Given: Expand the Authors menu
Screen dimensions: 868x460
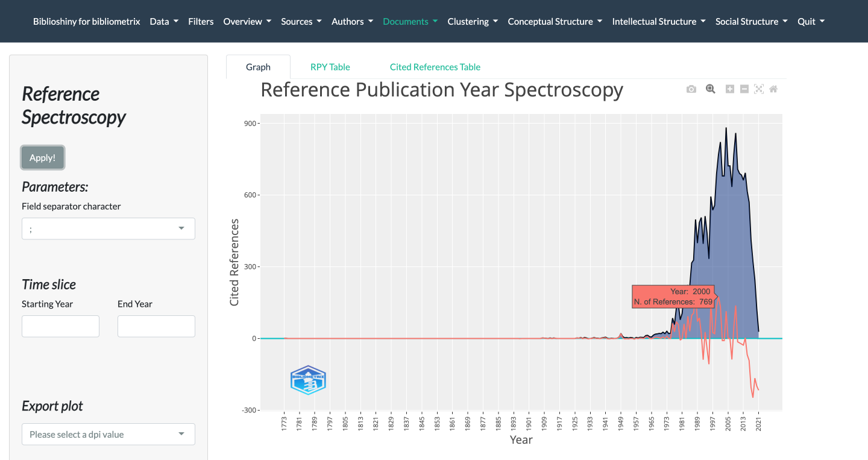Looking at the screenshot, I should [352, 21].
